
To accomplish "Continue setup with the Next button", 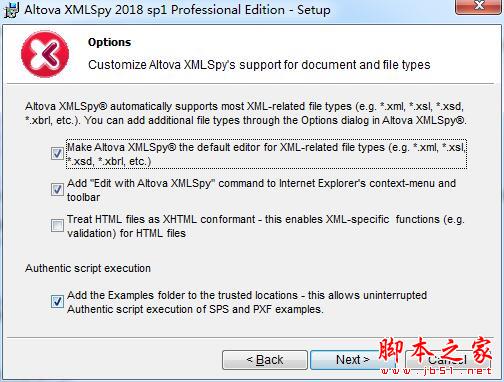I will [352, 360].
